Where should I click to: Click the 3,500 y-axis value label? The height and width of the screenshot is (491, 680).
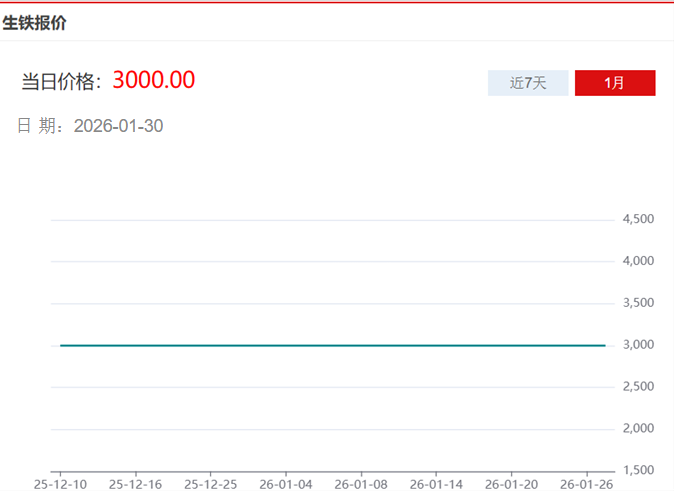click(x=637, y=303)
